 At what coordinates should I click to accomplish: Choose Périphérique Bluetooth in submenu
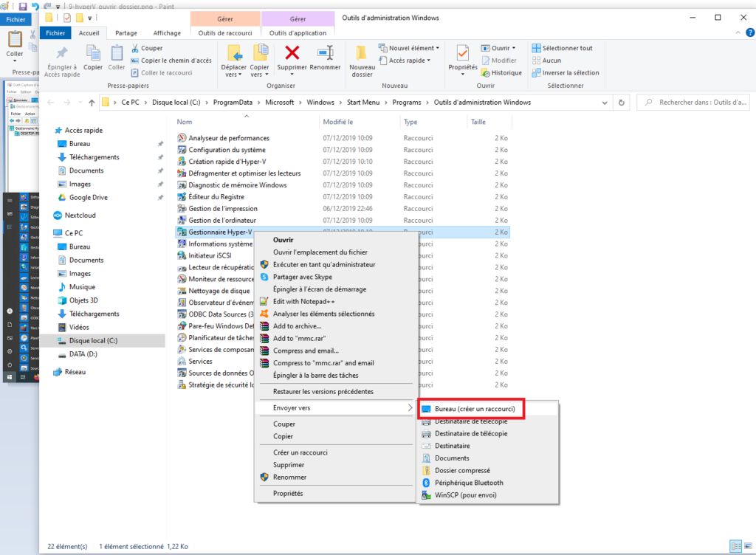point(469,483)
